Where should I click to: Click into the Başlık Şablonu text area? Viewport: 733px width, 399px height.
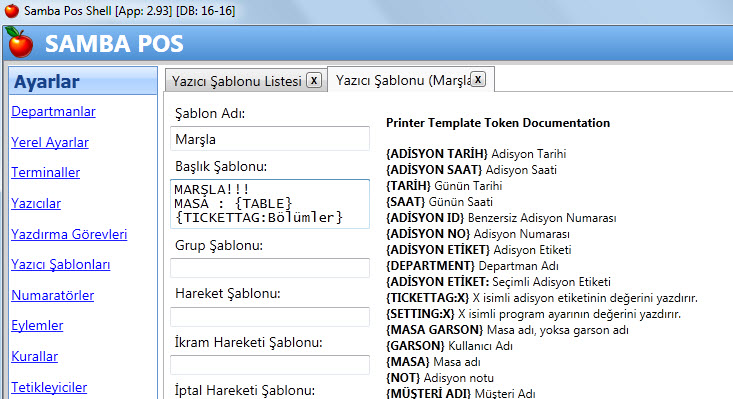270,204
